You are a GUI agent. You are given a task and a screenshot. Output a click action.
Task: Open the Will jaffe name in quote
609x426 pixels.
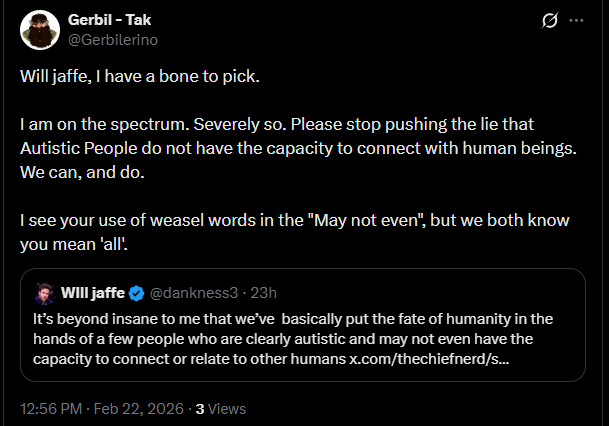93,293
